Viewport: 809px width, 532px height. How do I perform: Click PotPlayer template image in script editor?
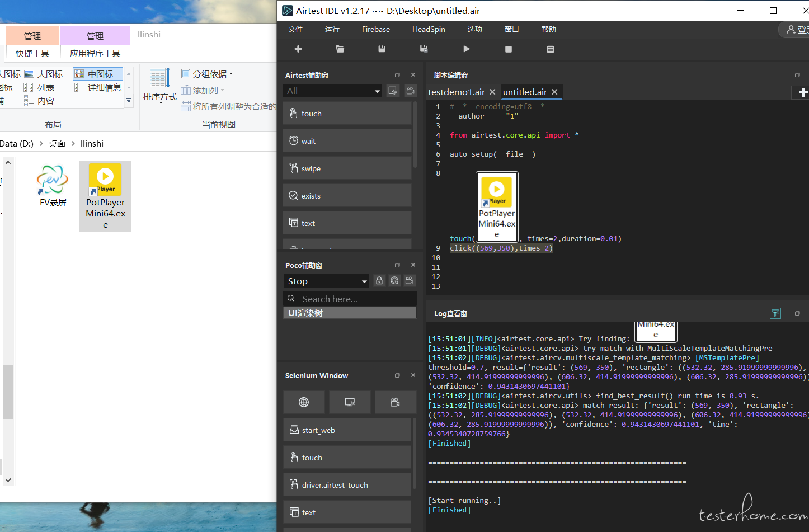[x=497, y=206]
